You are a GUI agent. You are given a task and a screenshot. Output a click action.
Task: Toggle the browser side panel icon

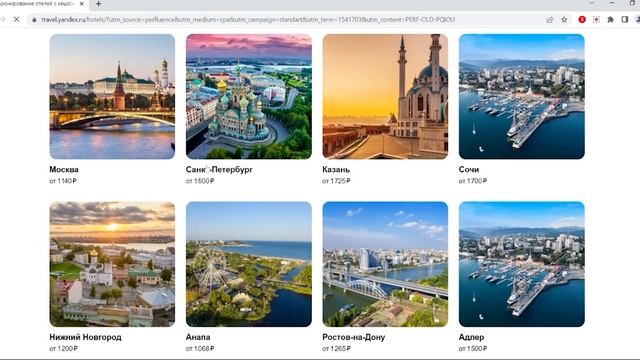click(x=624, y=19)
